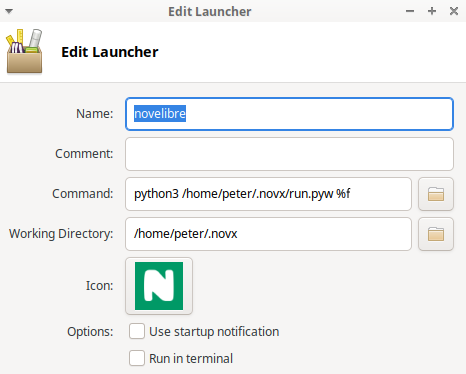Click the empty Comment field
The height and width of the screenshot is (374, 466).
(x=289, y=154)
